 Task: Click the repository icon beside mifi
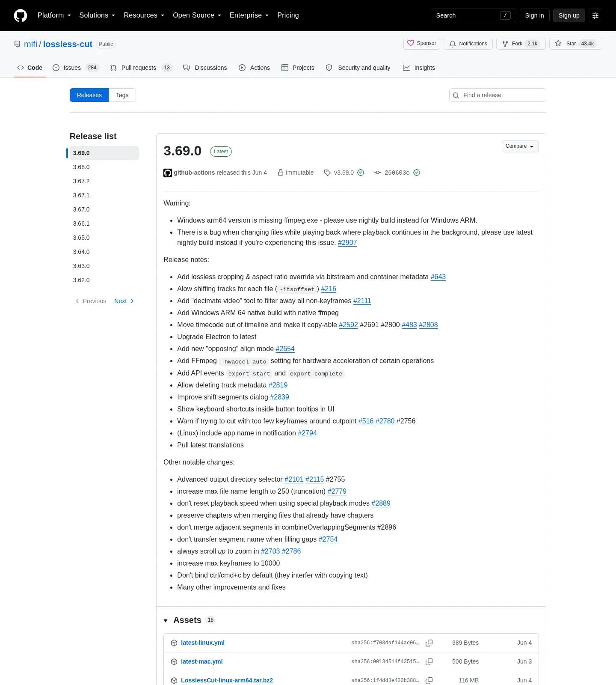(x=17, y=44)
